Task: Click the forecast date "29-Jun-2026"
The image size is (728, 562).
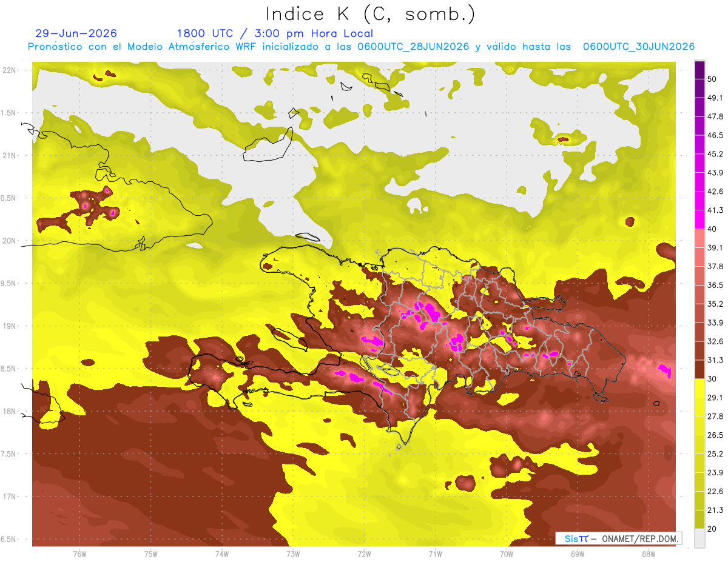Action: pos(76,33)
